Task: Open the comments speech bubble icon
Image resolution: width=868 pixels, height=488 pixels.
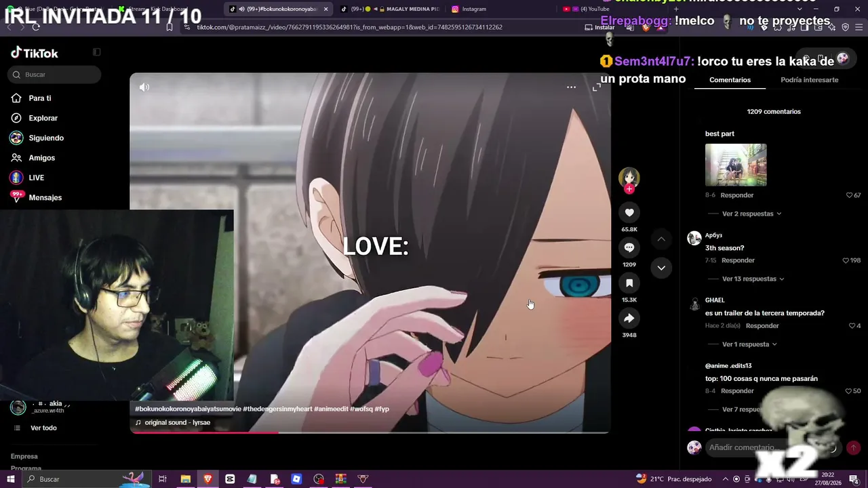Action: point(629,248)
